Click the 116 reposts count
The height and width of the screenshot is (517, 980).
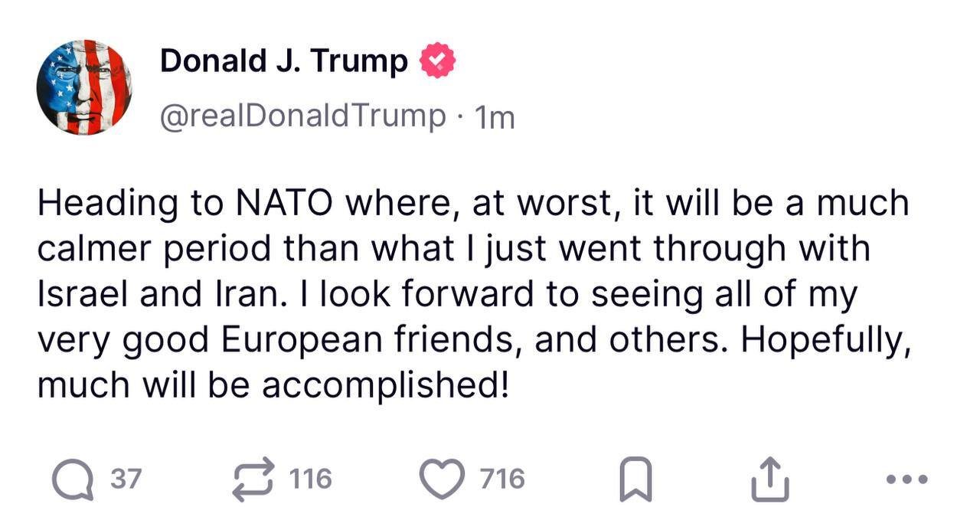311,479
